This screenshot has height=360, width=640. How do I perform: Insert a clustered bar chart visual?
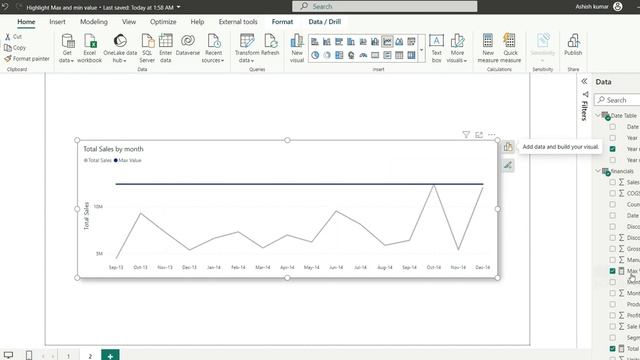click(x=339, y=41)
